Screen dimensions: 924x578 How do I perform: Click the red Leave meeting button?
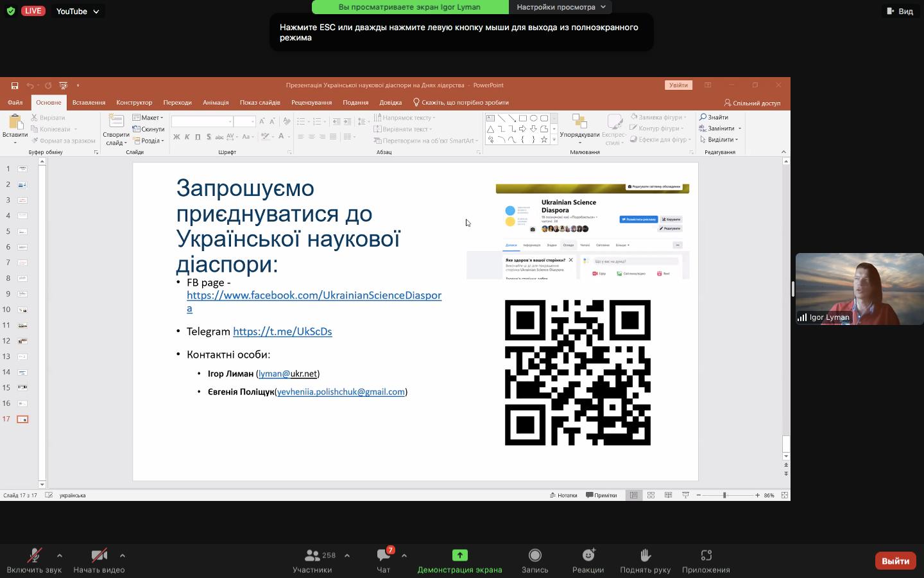pos(894,561)
